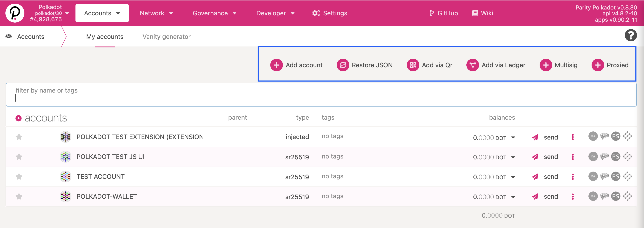Open PS explorer link for TEST ACCOUNT
Viewport: 644px width, 228px height.
[616, 176]
